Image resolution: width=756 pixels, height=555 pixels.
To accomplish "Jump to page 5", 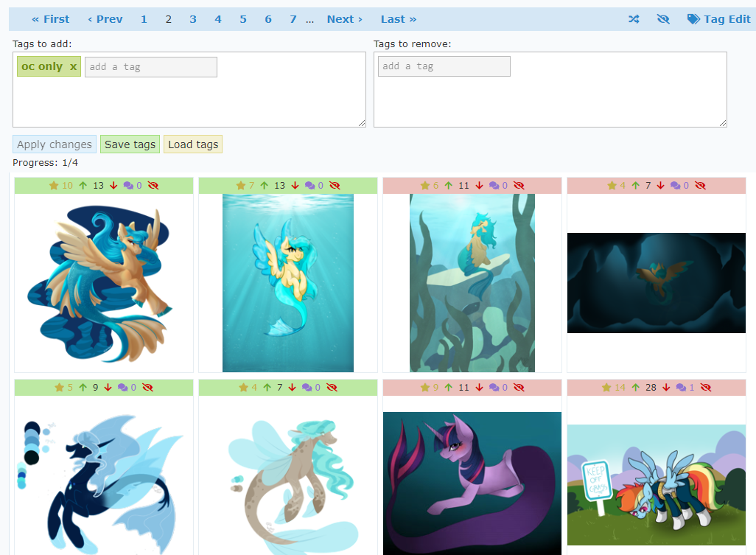I will (243, 19).
